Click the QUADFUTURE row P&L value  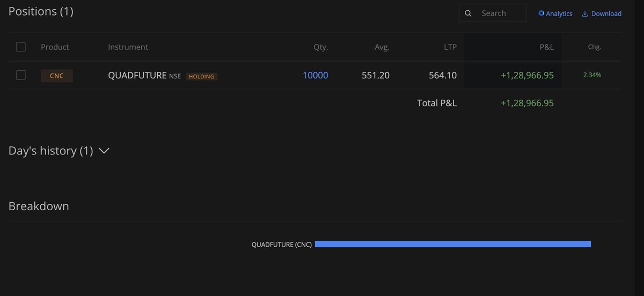tap(527, 76)
